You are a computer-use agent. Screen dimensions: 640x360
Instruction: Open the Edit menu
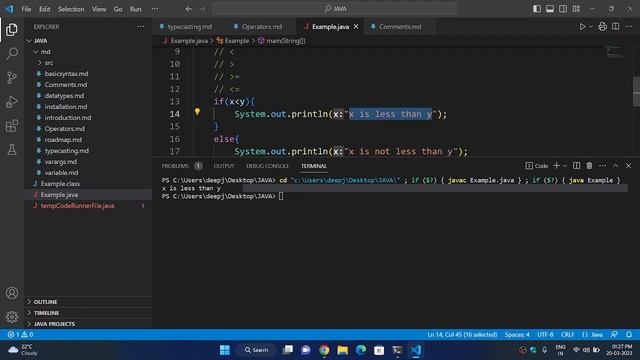[x=44, y=9]
